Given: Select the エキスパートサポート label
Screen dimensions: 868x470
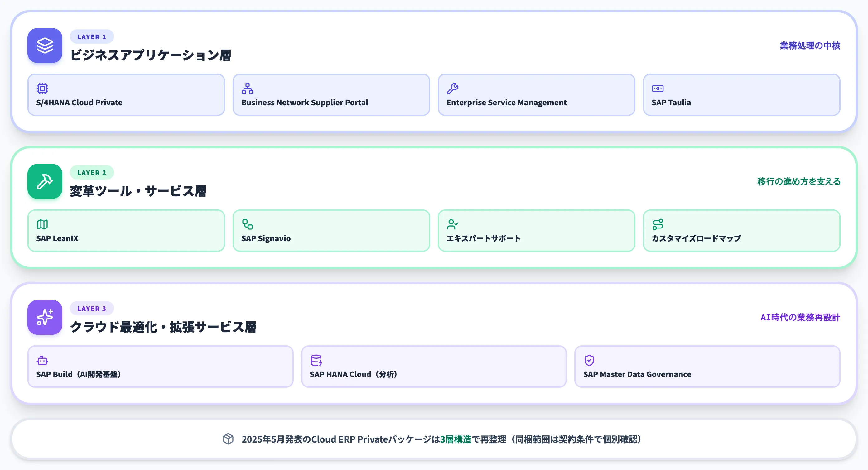Looking at the screenshot, I should [484, 238].
